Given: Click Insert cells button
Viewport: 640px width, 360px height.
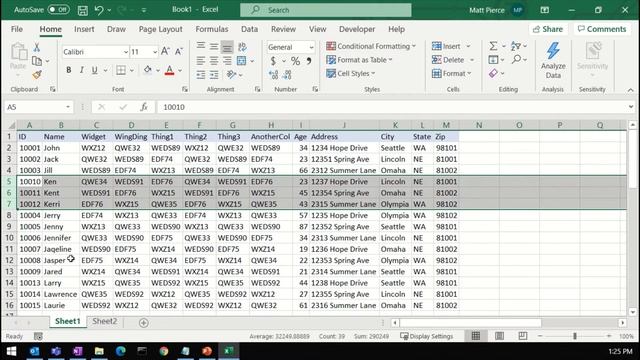Looking at the screenshot, I should [x=446, y=46].
